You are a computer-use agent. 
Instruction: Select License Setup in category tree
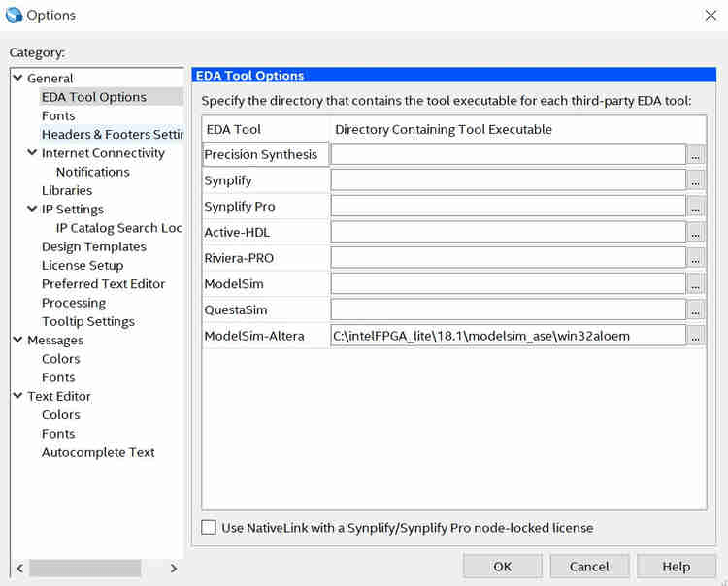click(x=83, y=265)
